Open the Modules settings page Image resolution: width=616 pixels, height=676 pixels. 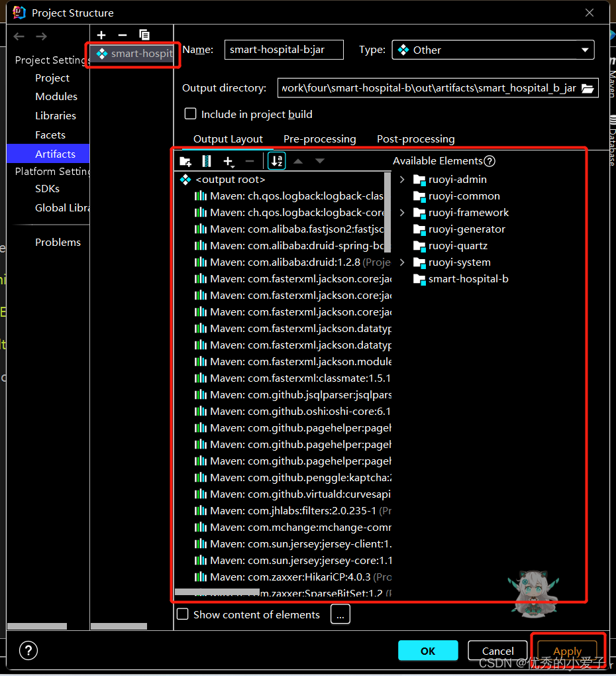(x=56, y=97)
